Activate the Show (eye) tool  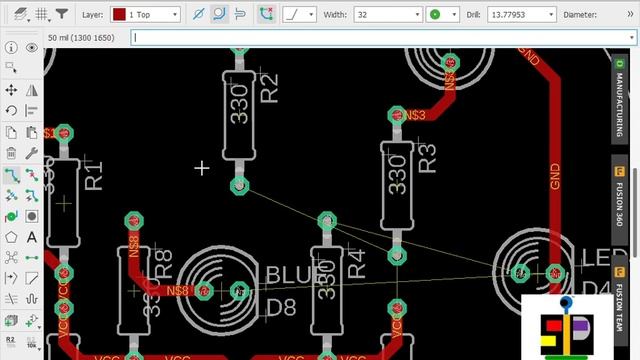pyautogui.click(x=31, y=48)
